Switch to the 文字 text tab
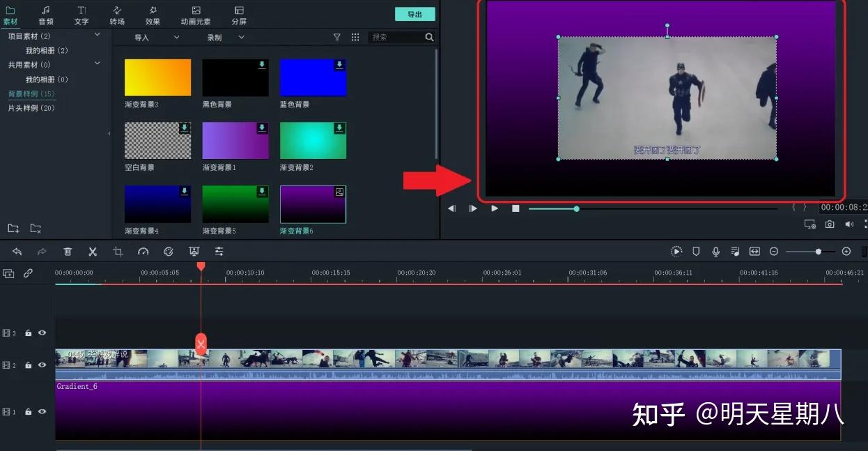 [82, 15]
